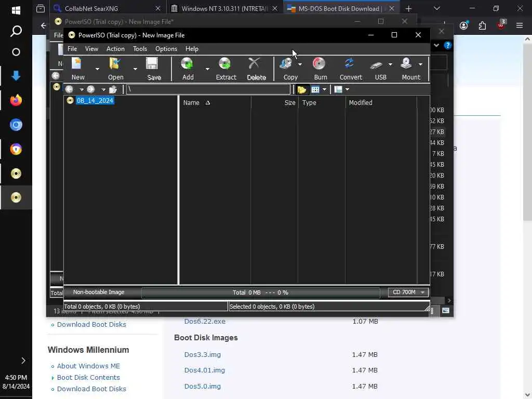Open the browser hamburger menu
532x399 pixels.
click(x=520, y=25)
